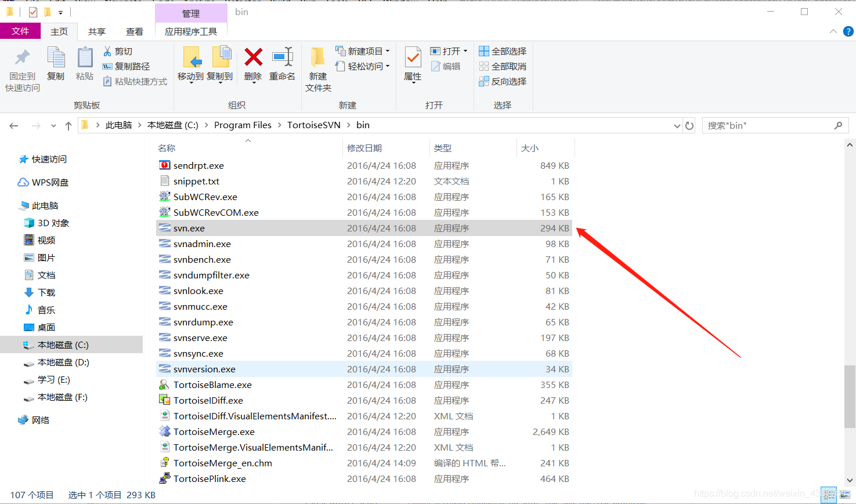856x504 pixels.
Task: Click the Pin to Quick access icon
Action: (23, 57)
